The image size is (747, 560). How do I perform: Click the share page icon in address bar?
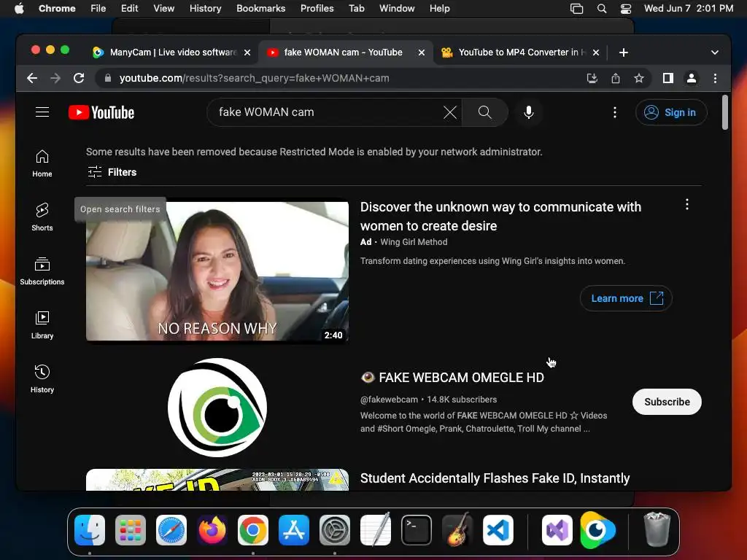pyautogui.click(x=616, y=78)
